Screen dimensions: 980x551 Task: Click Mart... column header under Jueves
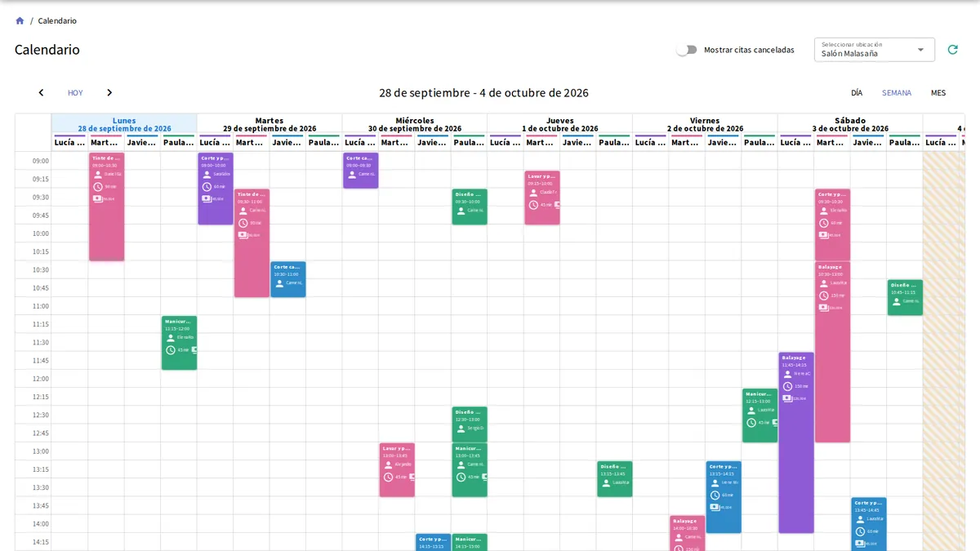(x=541, y=143)
